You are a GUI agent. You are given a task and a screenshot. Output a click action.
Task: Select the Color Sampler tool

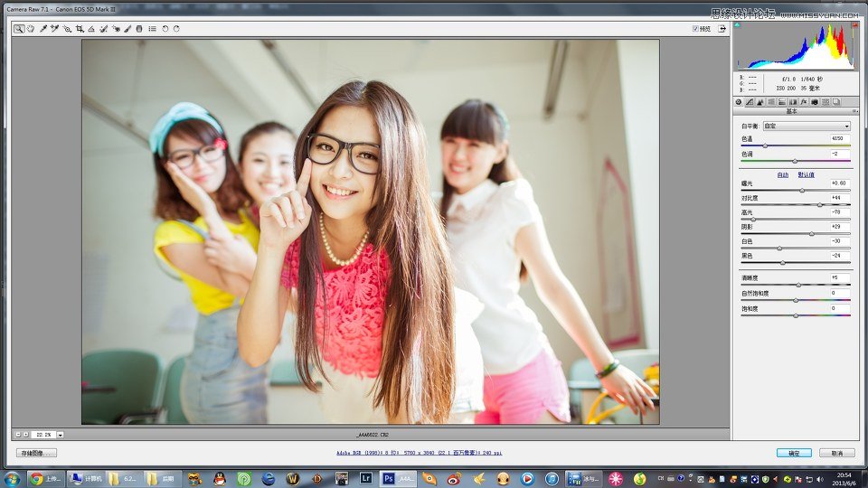[x=55, y=29]
